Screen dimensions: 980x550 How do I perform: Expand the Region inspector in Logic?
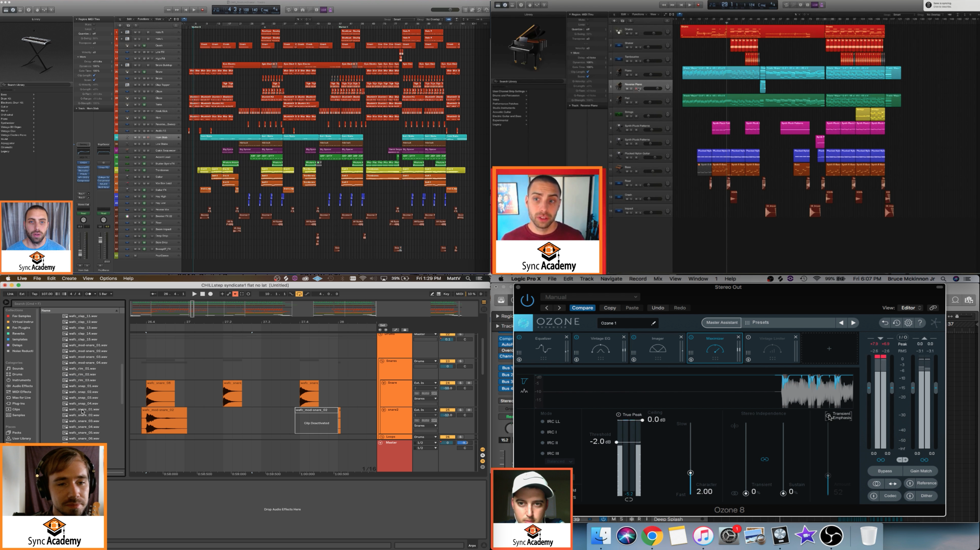pyautogui.click(x=498, y=316)
